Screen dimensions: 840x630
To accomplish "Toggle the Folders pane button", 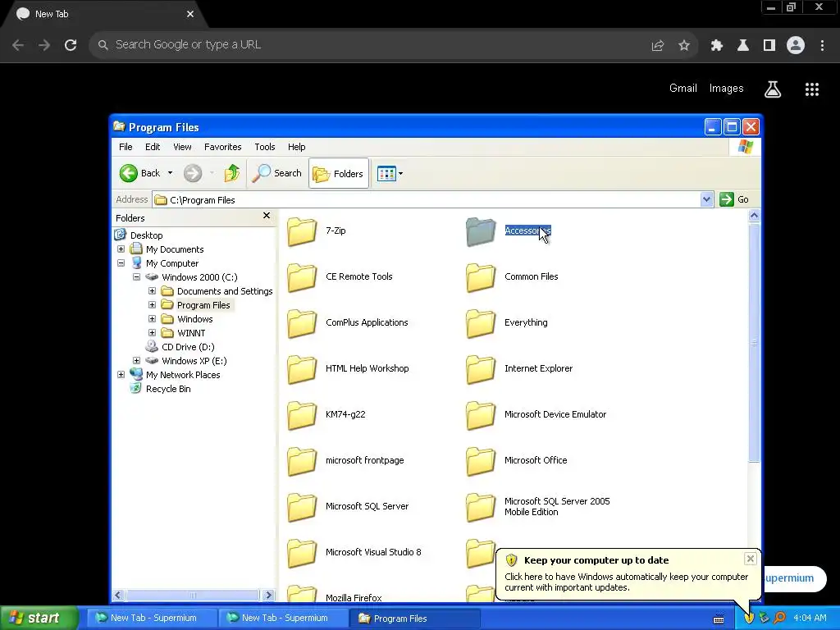I will [x=339, y=173].
